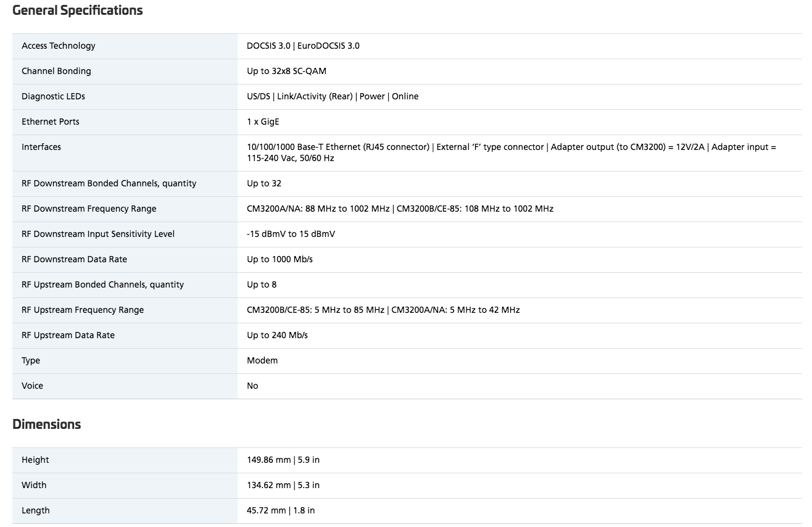Select the Diagnostic LEDs label

click(53, 96)
